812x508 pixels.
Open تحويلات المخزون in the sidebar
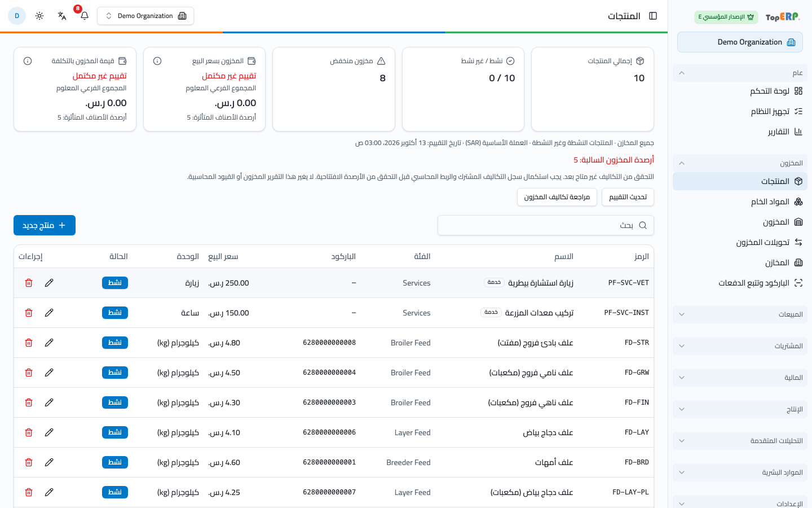point(740,242)
